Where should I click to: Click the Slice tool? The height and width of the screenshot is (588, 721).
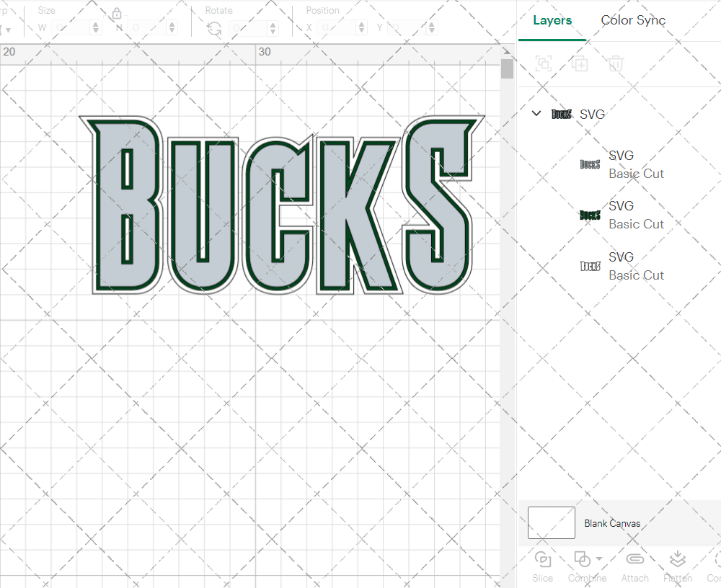tap(543, 566)
